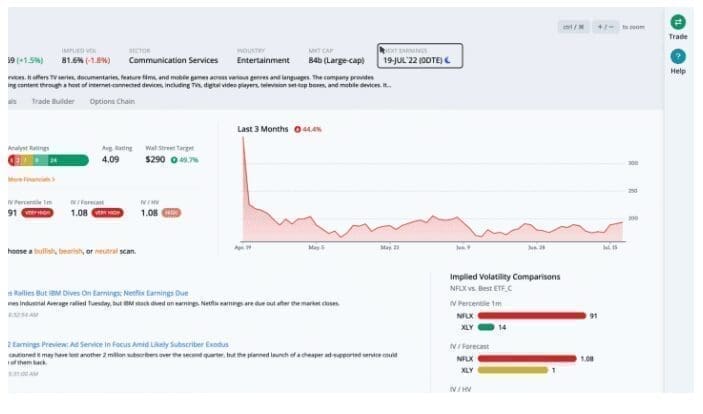Click the HIGH badge next to IV / HV
Image resolution: width=703 pixels, height=414 pixels.
point(171,213)
